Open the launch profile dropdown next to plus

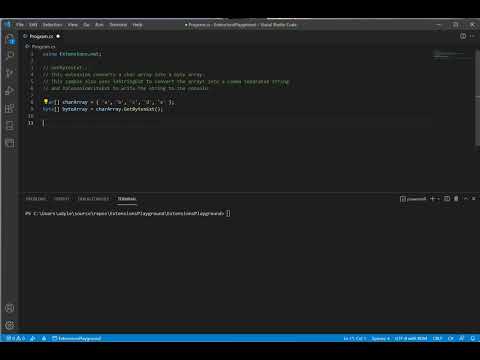[x=438, y=199]
